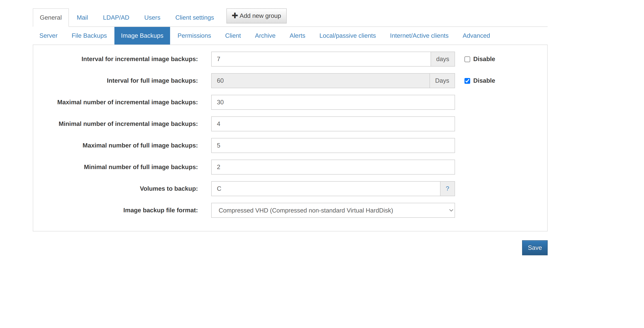
Task: Open the LDAP/AD tab
Action: tap(116, 18)
